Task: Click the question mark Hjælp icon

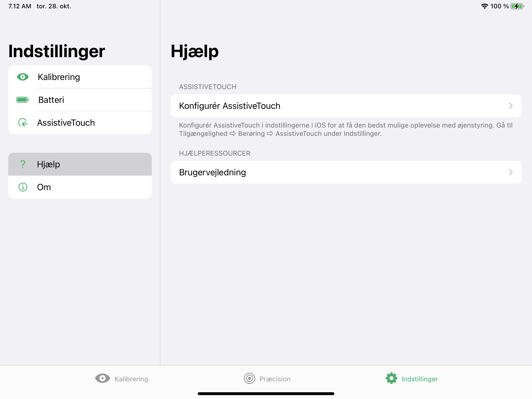Action: tap(23, 164)
